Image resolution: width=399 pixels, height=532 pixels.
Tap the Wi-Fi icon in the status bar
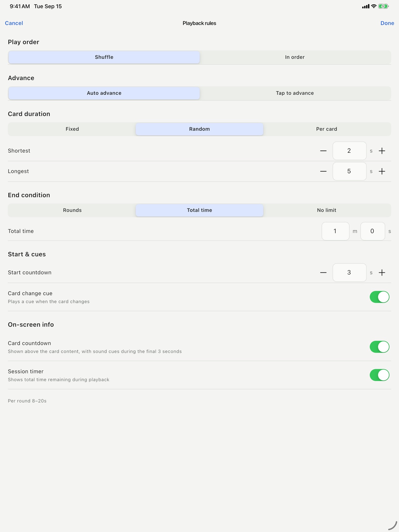point(374,6)
